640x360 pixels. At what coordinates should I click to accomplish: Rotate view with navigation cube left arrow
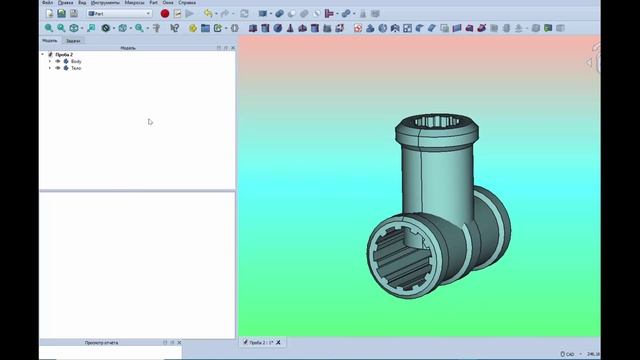[589, 62]
